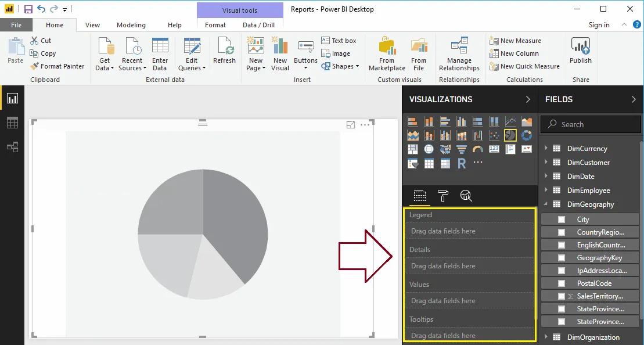
Task: Switch to the Data view icon on sidebar
Action: point(12,123)
